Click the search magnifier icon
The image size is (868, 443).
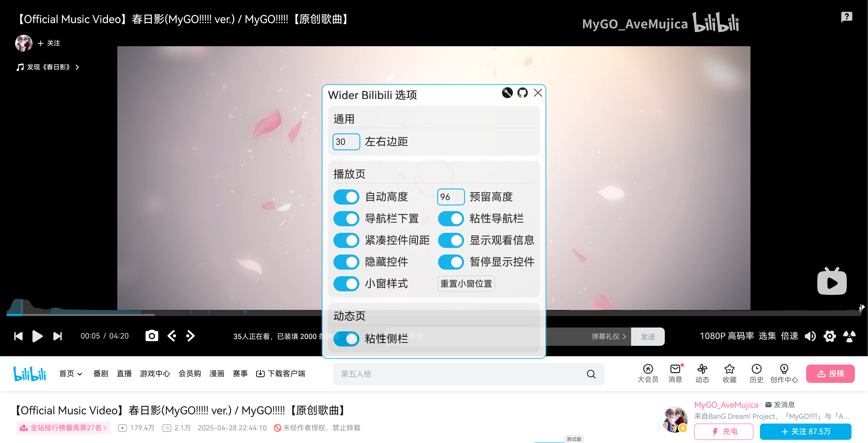tap(591, 374)
